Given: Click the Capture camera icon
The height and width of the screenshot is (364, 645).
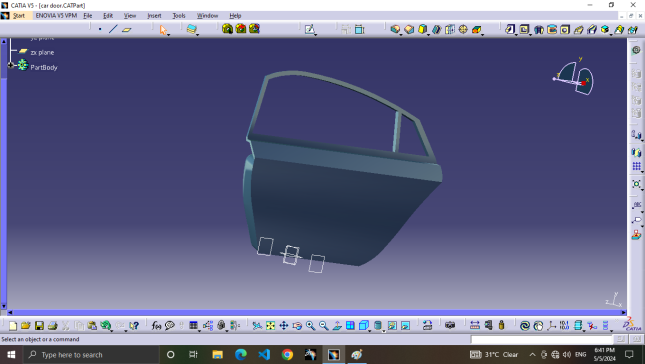Looking at the screenshot, I should point(450,325).
